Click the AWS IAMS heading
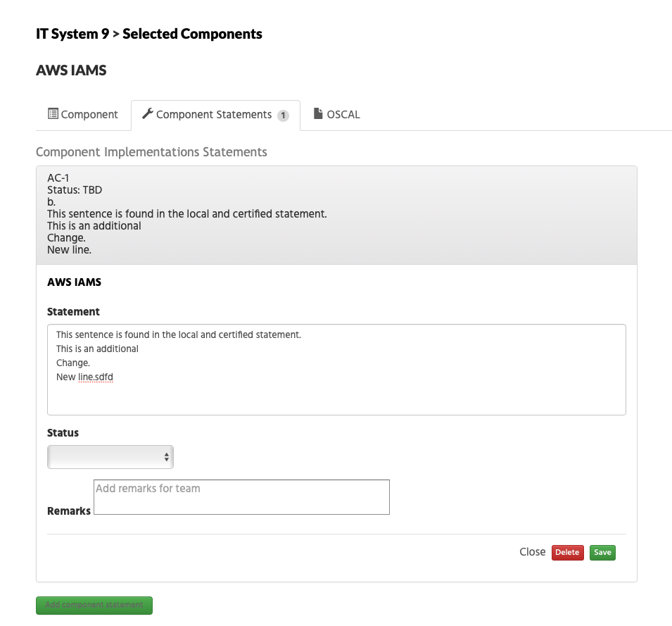The height and width of the screenshot is (626, 672). [71, 70]
